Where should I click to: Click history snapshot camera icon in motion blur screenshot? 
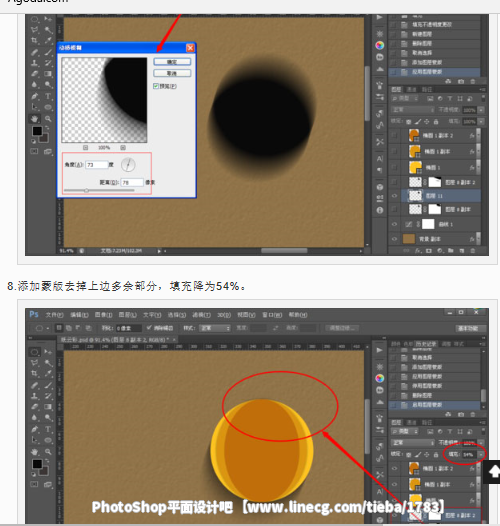(x=461, y=81)
